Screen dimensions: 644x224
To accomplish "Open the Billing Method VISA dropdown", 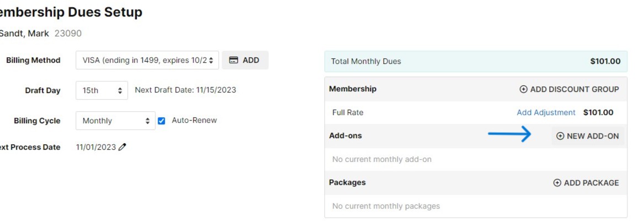I will (x=147, y=61).
